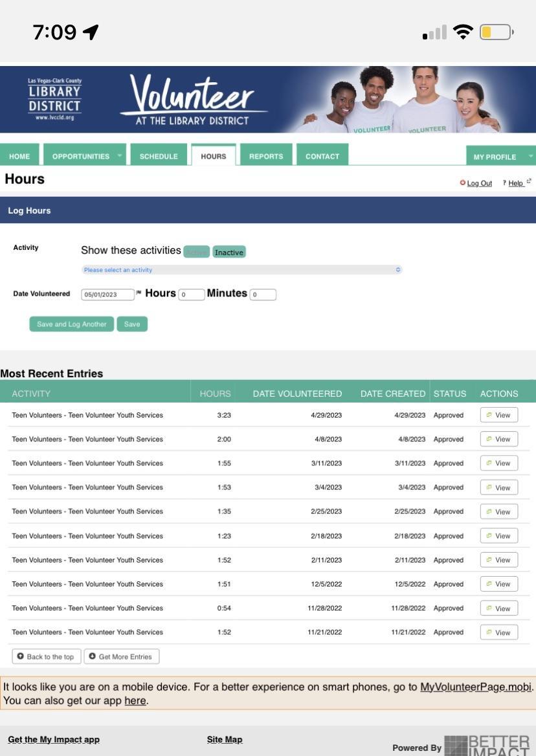Go to the SCHEDULE tab

click(159, 156)
